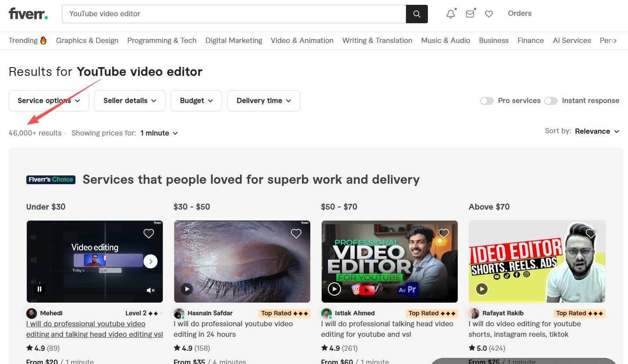628x364 pixels.
Task: Click the search magnifier button
Action: pos(416,14)
